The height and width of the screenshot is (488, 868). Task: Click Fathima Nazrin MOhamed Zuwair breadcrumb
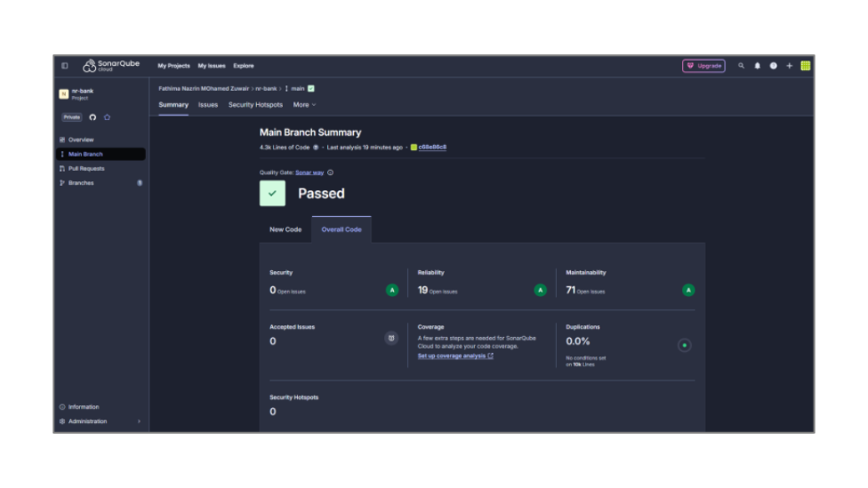tap(204, 88)
